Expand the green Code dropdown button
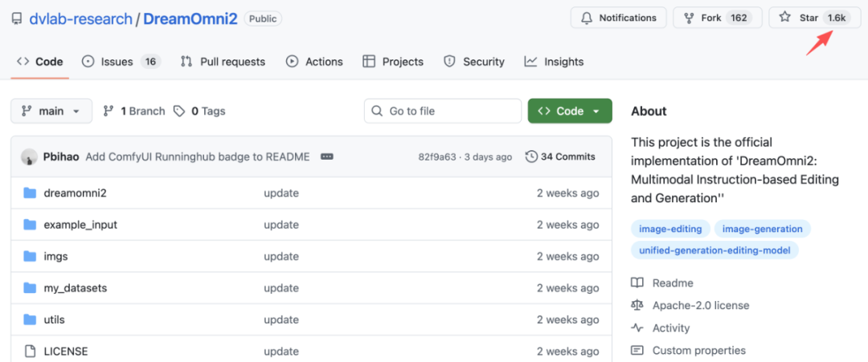The height and width of the screenshot is (362, 868). pos(569,112)
